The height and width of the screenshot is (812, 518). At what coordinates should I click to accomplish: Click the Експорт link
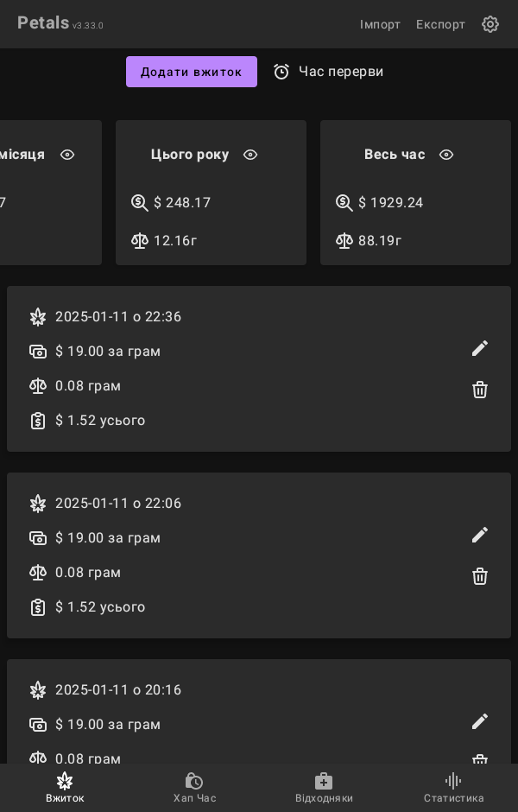440,24
